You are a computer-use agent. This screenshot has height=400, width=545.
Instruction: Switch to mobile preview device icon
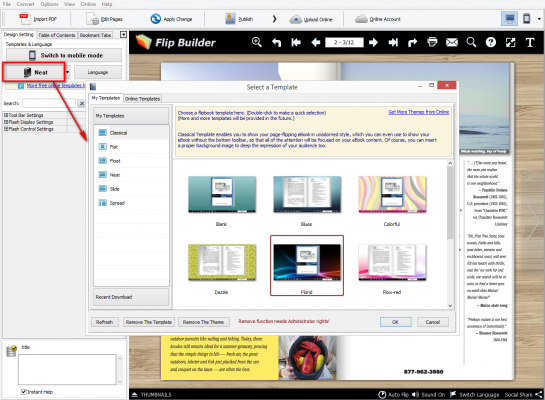(x=527, y=18)
